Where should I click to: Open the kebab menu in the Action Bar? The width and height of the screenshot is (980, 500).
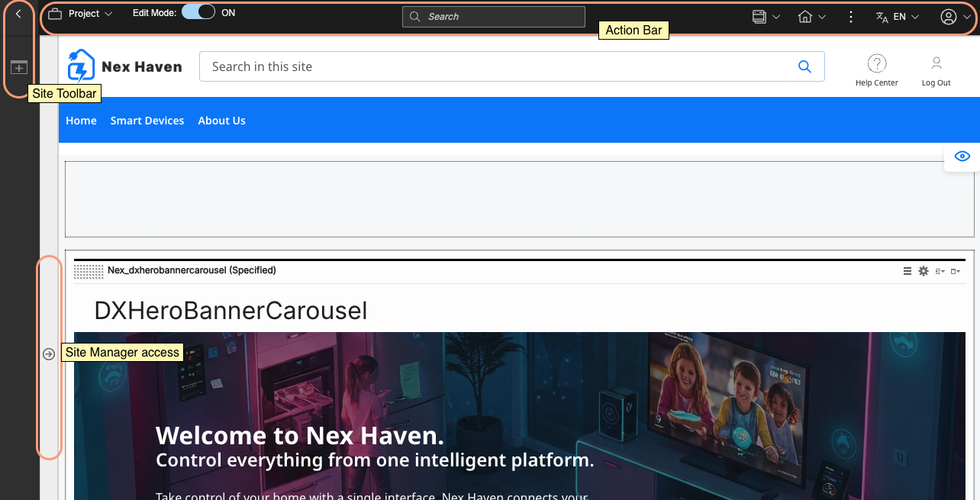tap(851, 16)
